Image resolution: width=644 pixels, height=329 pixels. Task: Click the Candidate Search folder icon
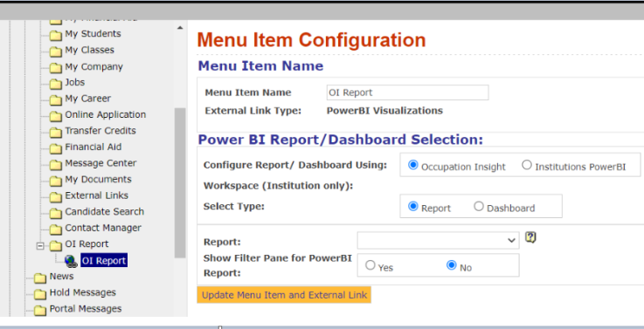click(x=56, y=213)
